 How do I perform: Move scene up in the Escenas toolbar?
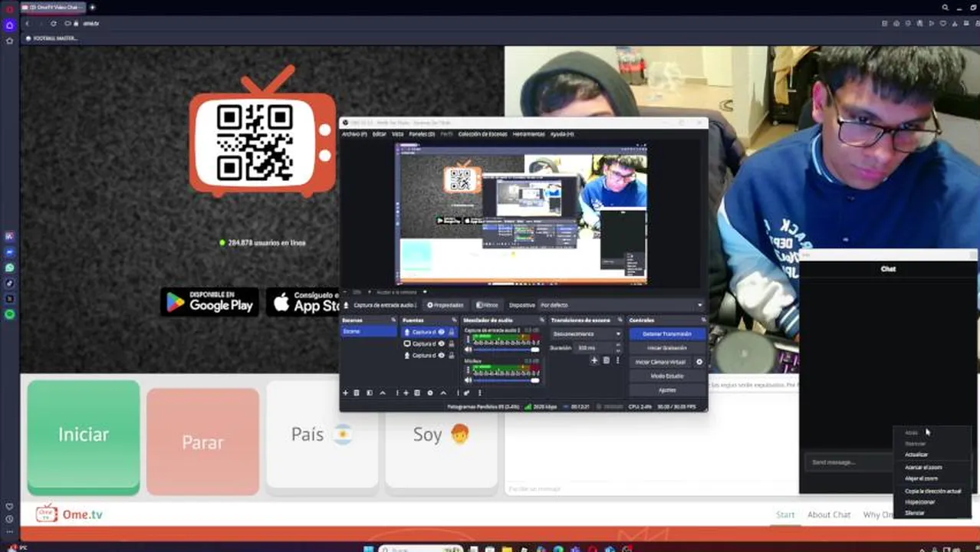click(383, 393)
